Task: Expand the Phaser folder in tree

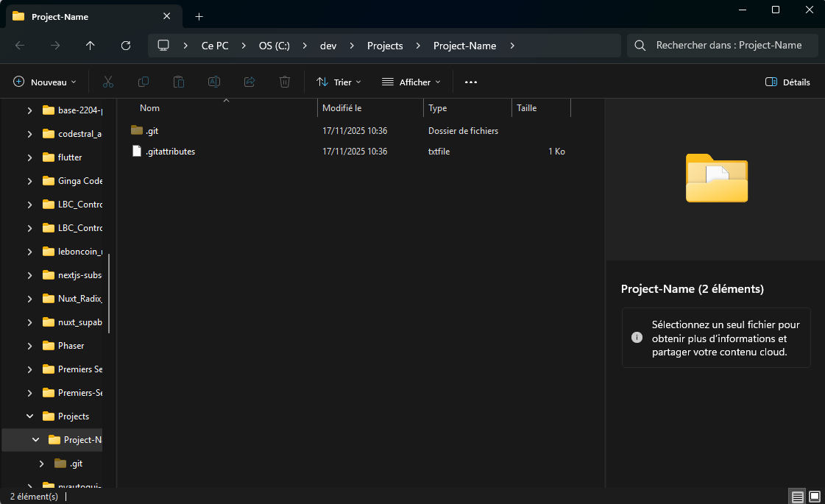Action: [x=29, y=346]
